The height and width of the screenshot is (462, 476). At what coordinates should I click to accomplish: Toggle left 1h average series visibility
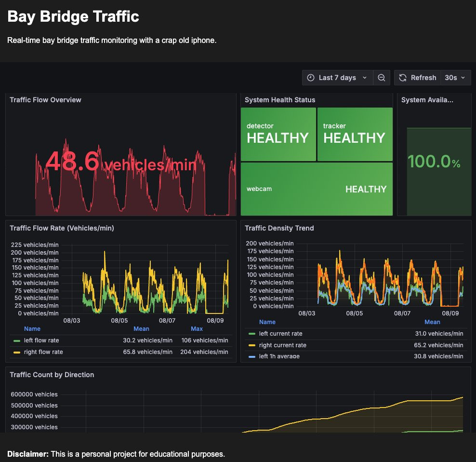click(x=279, y=356)
